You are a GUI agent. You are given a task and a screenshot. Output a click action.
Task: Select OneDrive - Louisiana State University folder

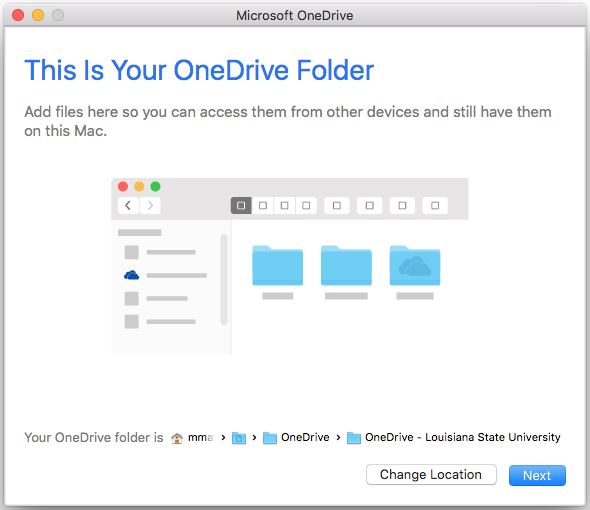(453, 437)
